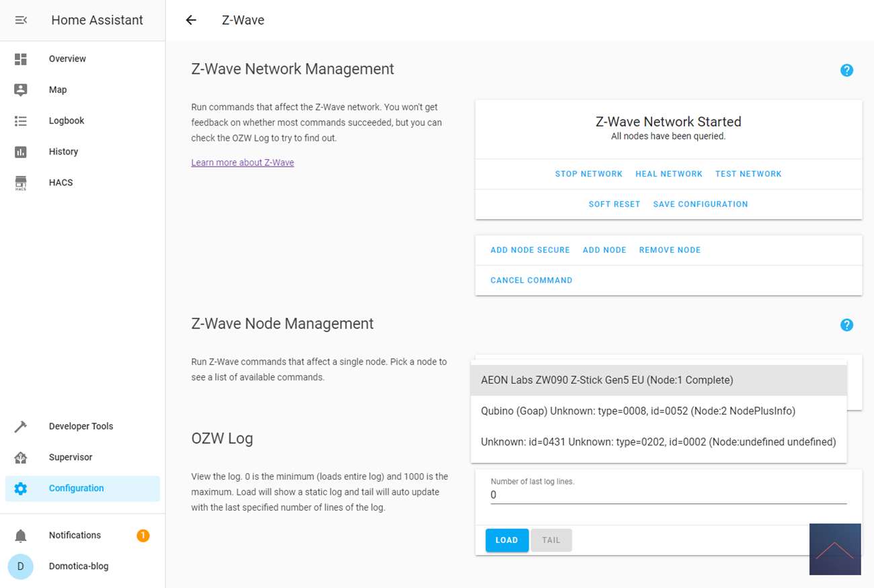The image size is (874, 588).
Task: Click the Heal Network button
Action: (x=668, y=174)
